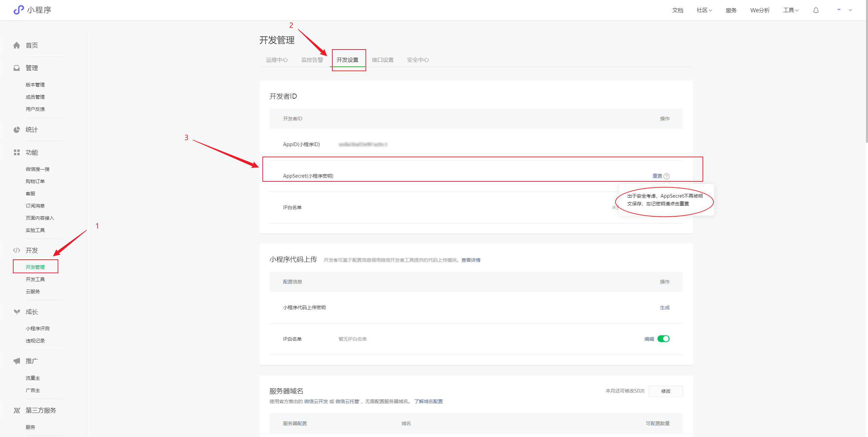Expand the 工具 dropdown menu
This screenshot has height=437, width=868.
pyautogui.click(x=791, y=10)
